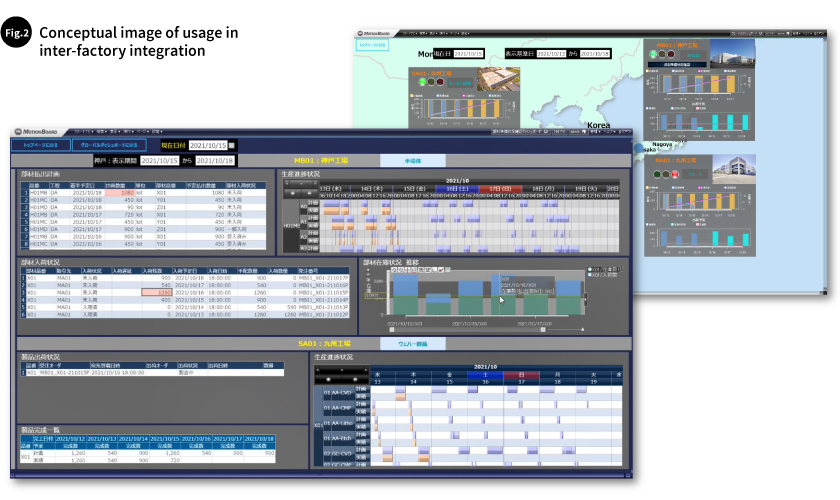Click left handle of stock chart range slider
840x500 pixels.
tap(392, 330)
